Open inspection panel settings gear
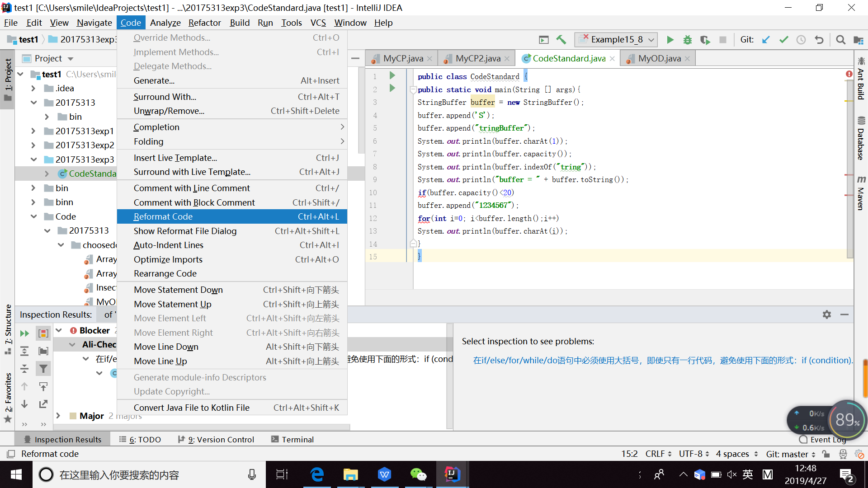868x488 pixels. [827, 314]
